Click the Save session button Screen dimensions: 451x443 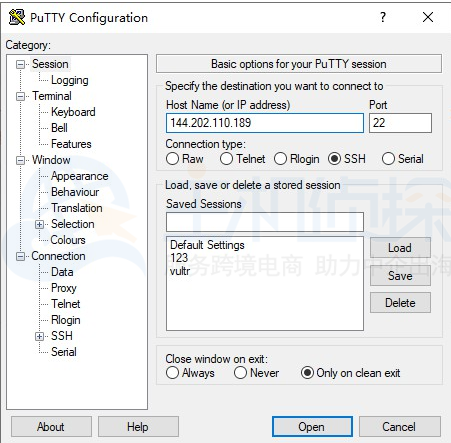coord(400,276)
